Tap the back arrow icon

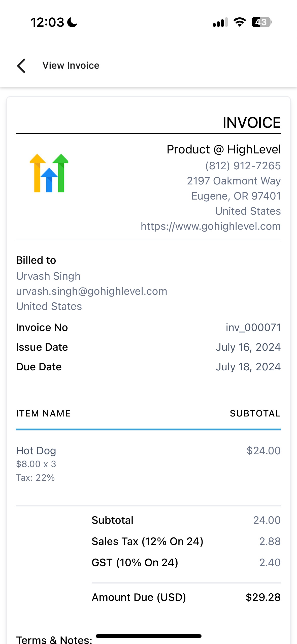click(x=21, y=66)
